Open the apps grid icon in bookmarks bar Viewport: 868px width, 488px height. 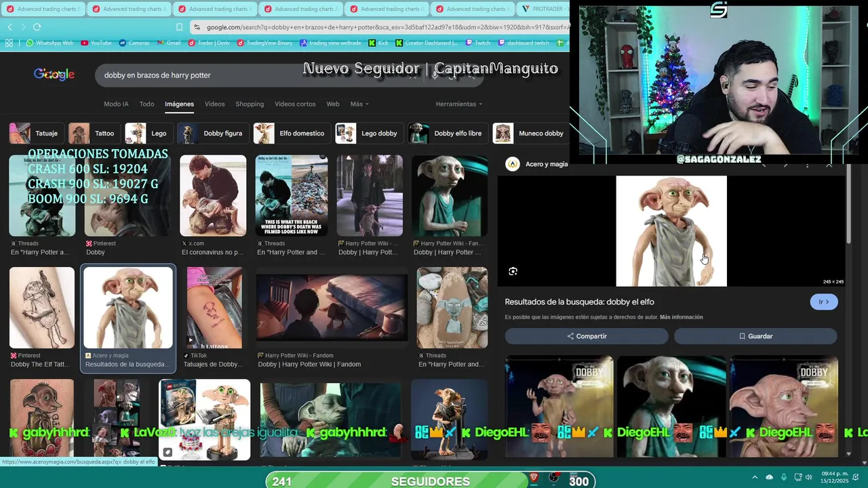(9, 43)
